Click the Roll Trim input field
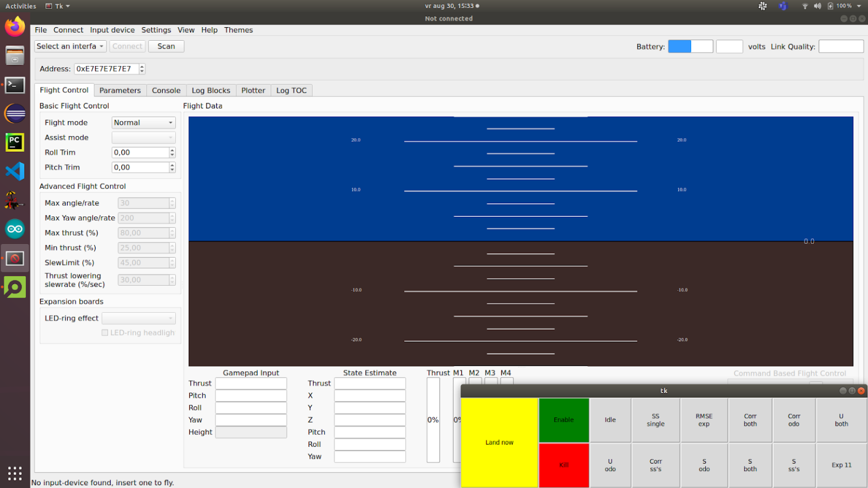Viewport: 868px width, 488px height. coord(141,152)
